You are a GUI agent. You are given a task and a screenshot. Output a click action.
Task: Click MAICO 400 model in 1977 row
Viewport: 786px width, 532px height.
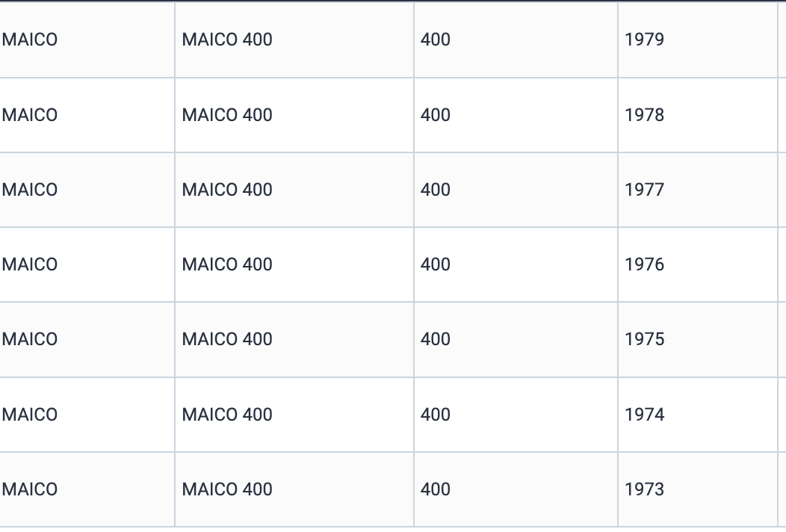point(227,190)
